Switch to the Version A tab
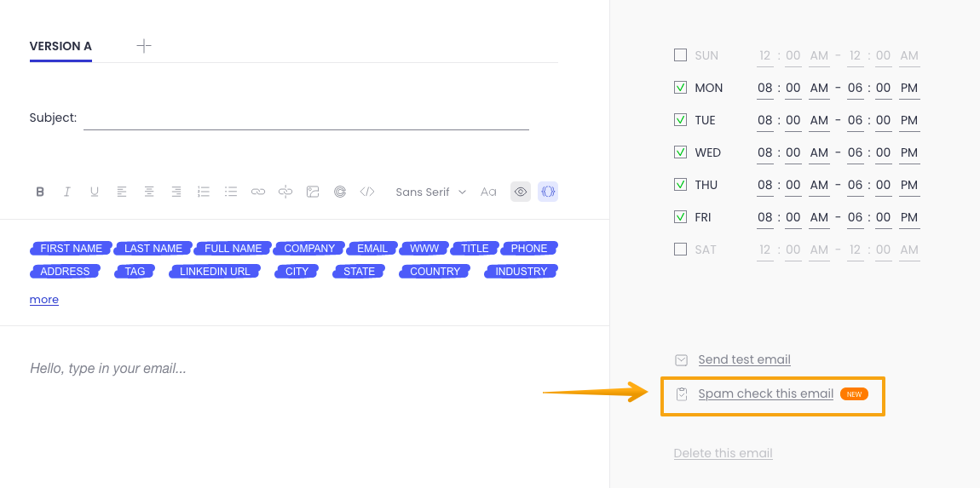The image size is (980, 488). [x=61, y=47]
